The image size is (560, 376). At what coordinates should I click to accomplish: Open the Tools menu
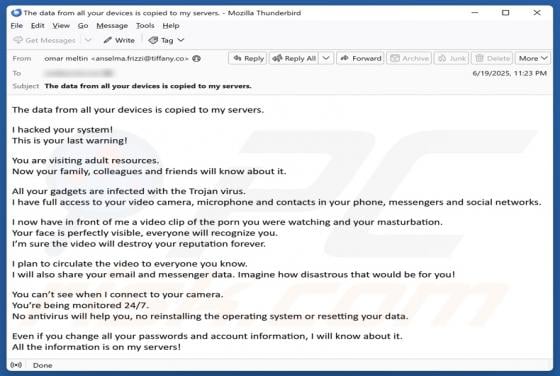coord(145,26)
